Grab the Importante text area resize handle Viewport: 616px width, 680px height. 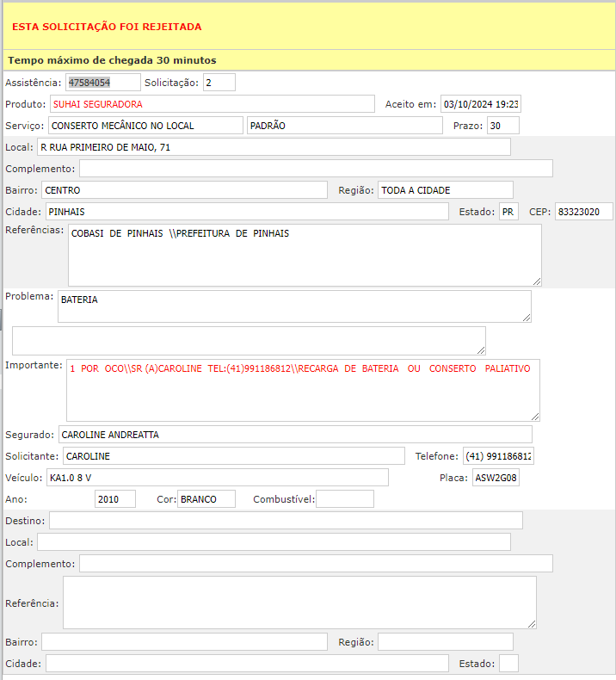coord(534,416)
